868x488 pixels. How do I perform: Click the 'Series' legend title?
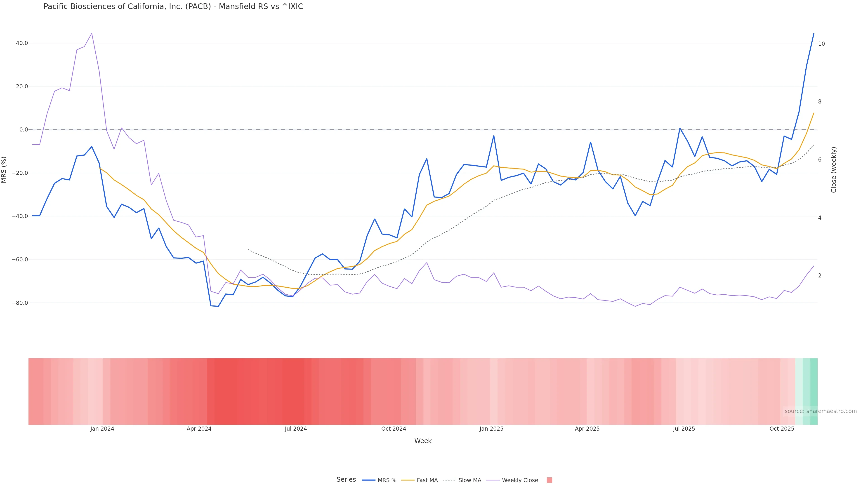pos(346,480)
